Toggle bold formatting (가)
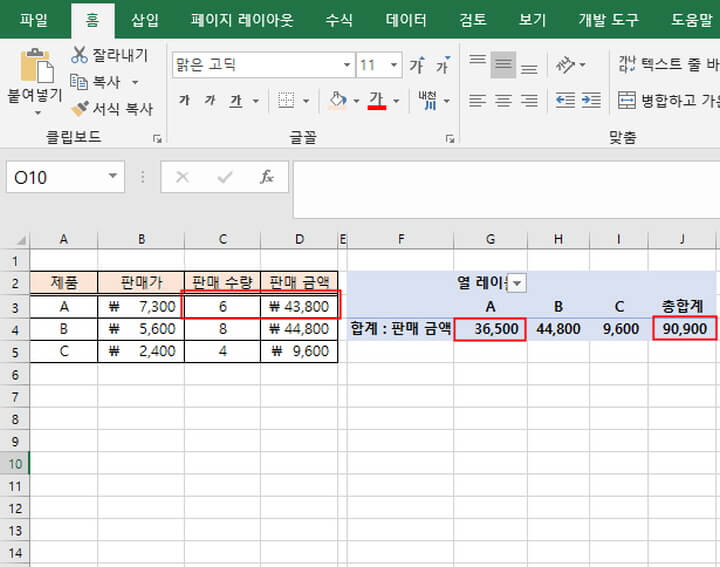Screen dimensions: 720x567 [185, 100]
